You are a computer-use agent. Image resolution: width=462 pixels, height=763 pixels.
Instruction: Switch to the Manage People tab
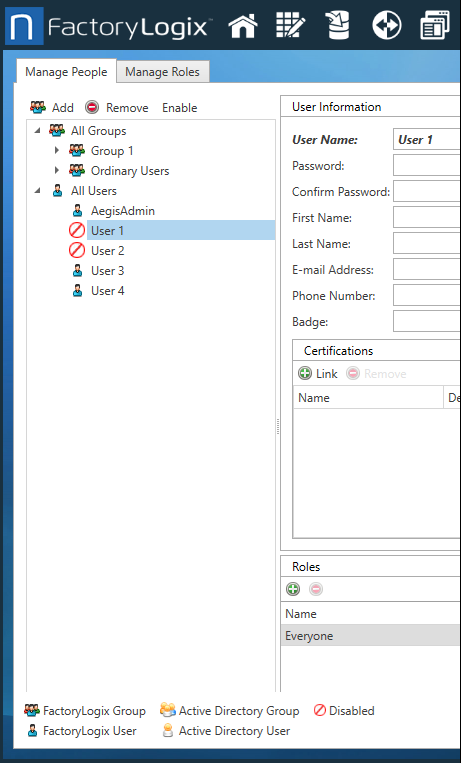point(66,72)
